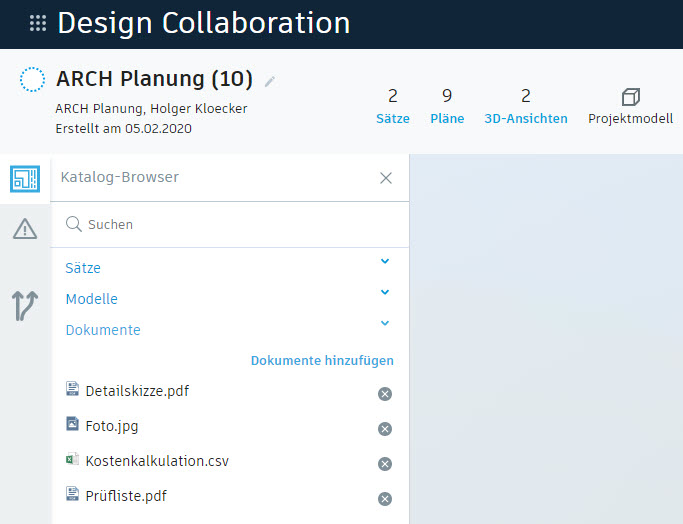Open the app launcher grid icon

point(38,23)
